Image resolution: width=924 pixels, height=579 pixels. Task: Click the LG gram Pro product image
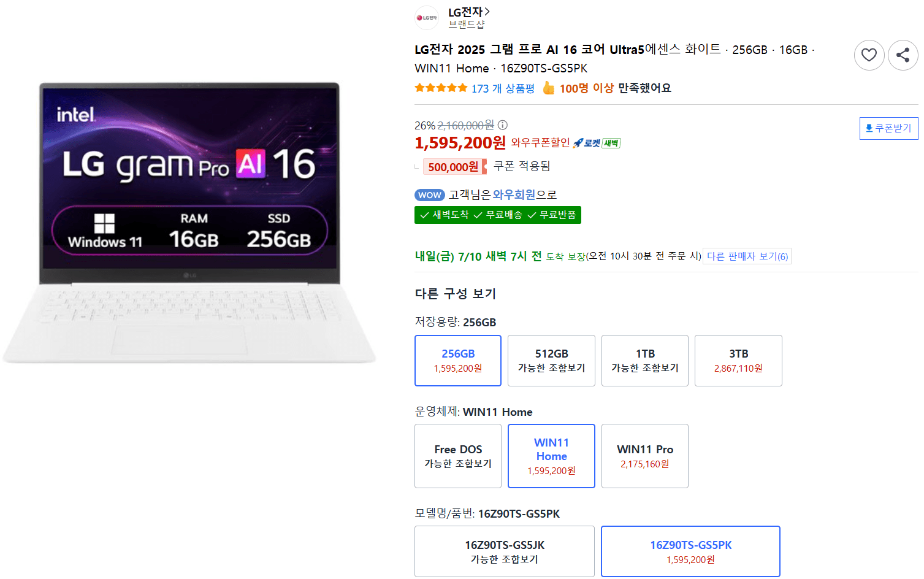click(189, 222)
